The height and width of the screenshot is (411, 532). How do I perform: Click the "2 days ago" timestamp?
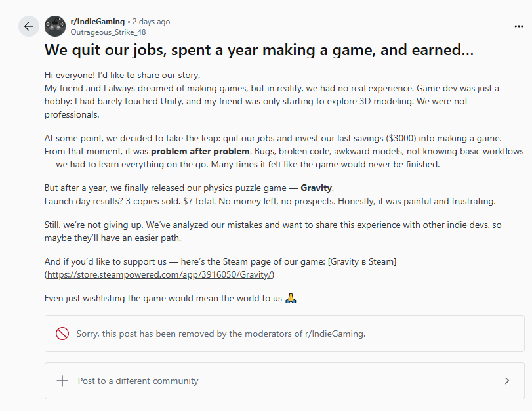click(x=151, y=22)
